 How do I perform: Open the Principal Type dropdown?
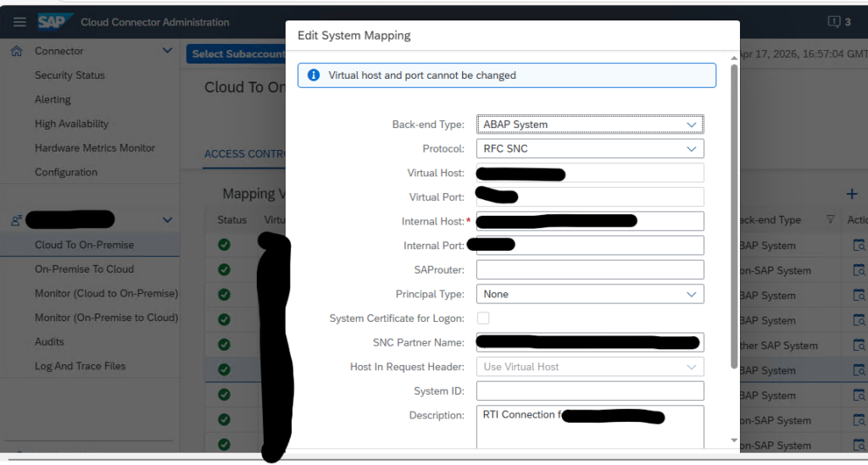(x=590, y=294)
